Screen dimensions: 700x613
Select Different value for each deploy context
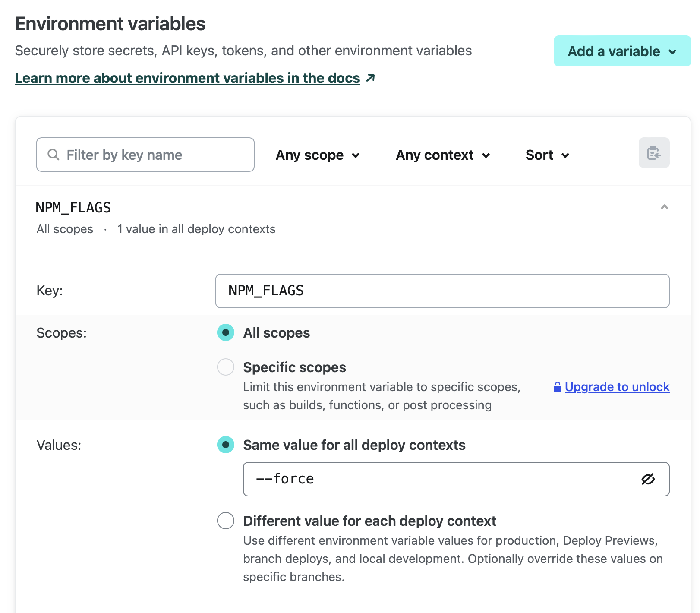coord(226,521)
